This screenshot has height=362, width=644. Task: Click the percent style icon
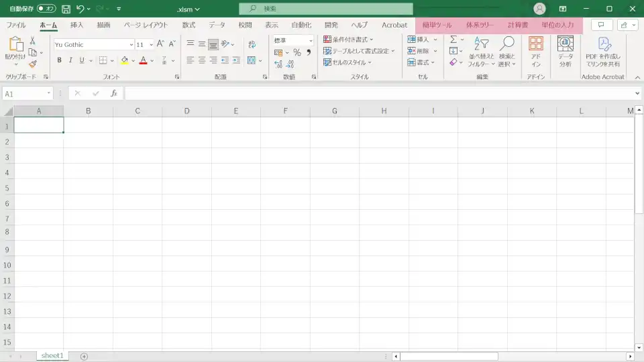click(x=297, y=52)
